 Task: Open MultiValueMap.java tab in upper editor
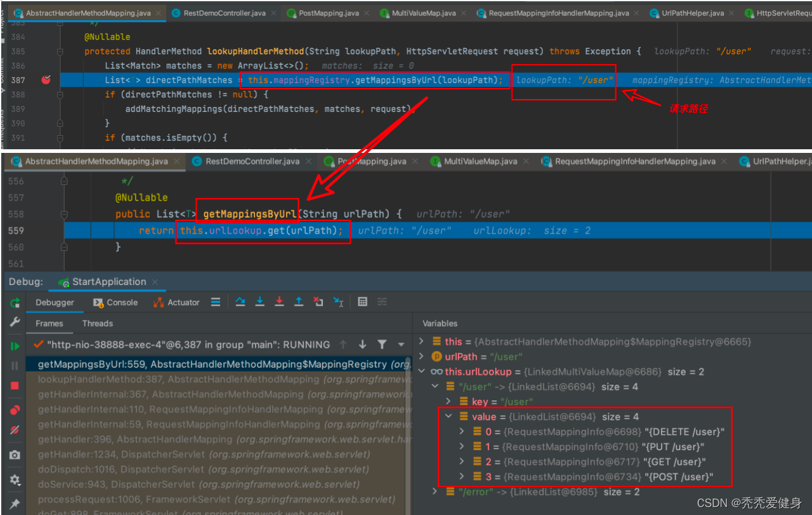pos(424,13)
